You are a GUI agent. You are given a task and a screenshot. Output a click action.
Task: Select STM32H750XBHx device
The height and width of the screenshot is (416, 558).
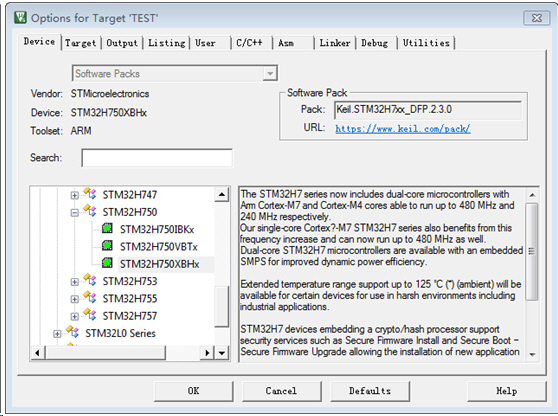pos(159,264)
